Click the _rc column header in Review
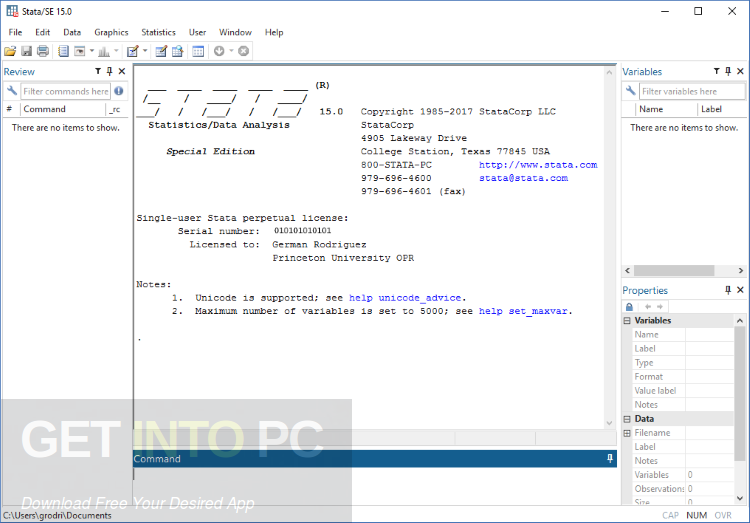 pyautogui.click(x=115, y=110)
